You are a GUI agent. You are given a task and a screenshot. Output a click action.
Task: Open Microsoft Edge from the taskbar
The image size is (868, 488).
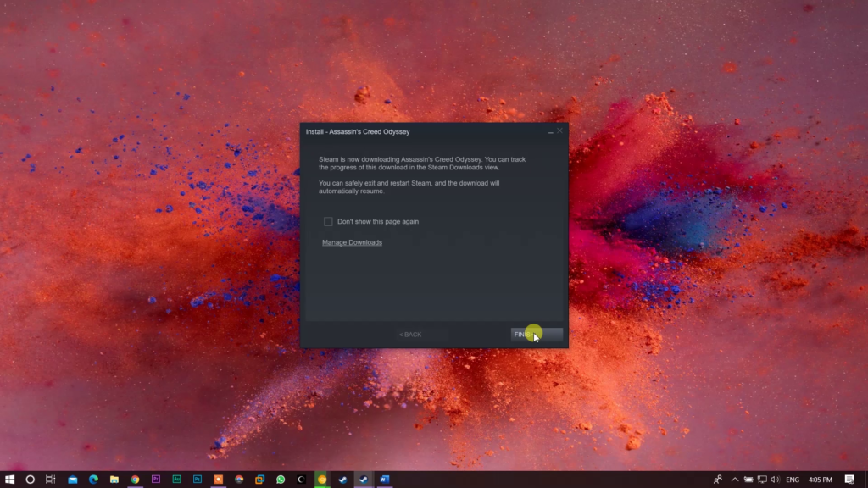click(x=93, y=480)
